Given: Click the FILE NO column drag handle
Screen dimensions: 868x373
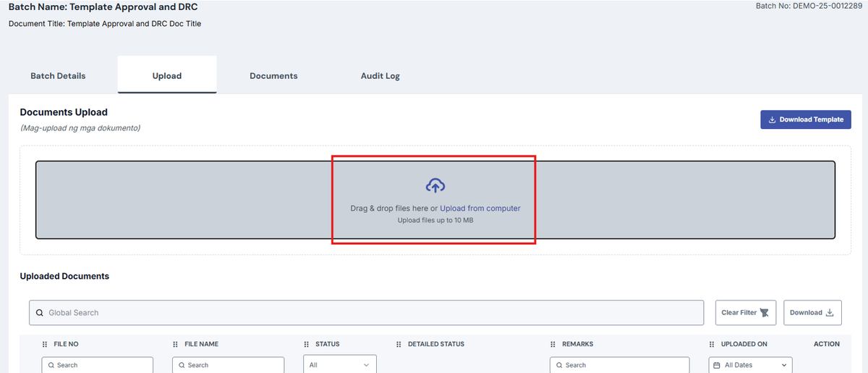Looking at the screenshot, I should point(45,344).
